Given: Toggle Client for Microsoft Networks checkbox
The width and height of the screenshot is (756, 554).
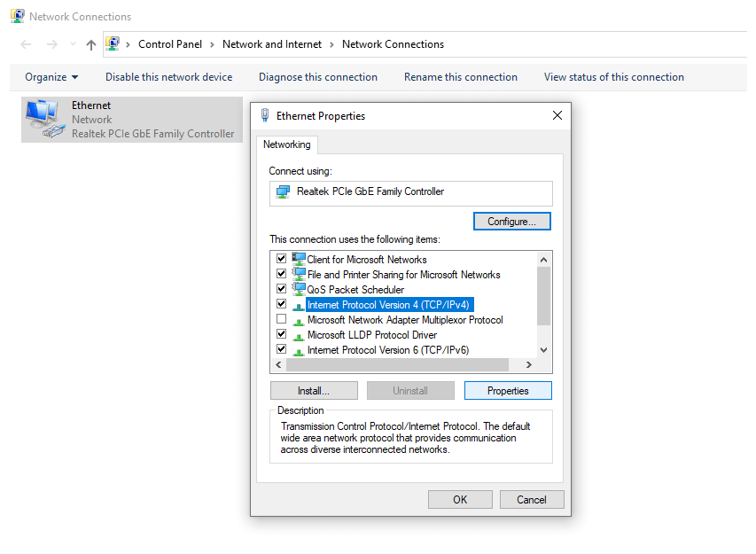Looking at the screenshot, I should (x=282, y=259).
